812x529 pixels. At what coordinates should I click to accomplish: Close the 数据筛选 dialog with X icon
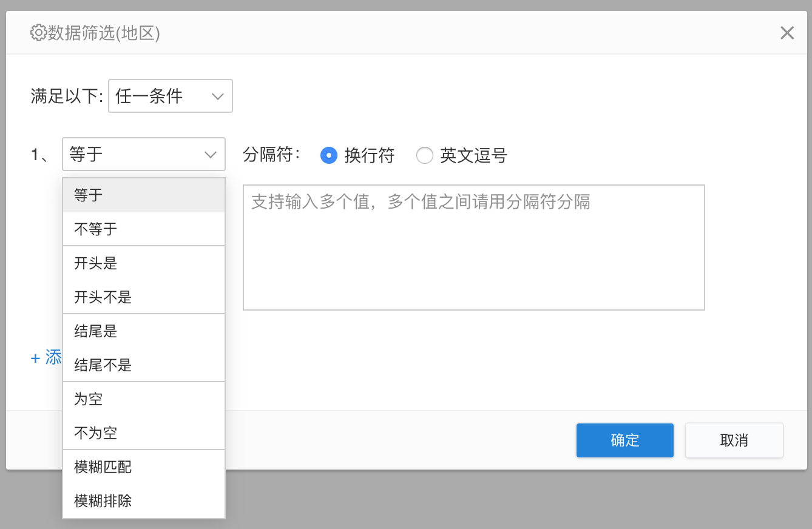point(787,33)
